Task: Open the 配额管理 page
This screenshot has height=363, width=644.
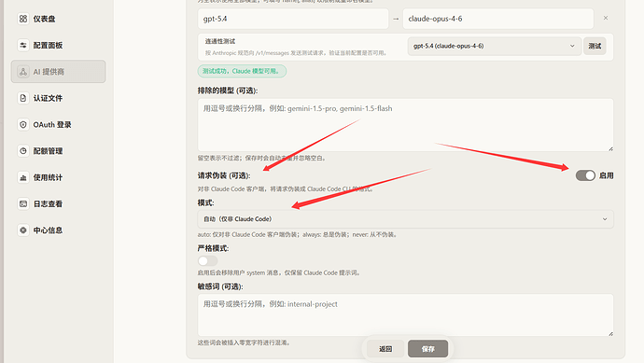Action: click(58, 150)
